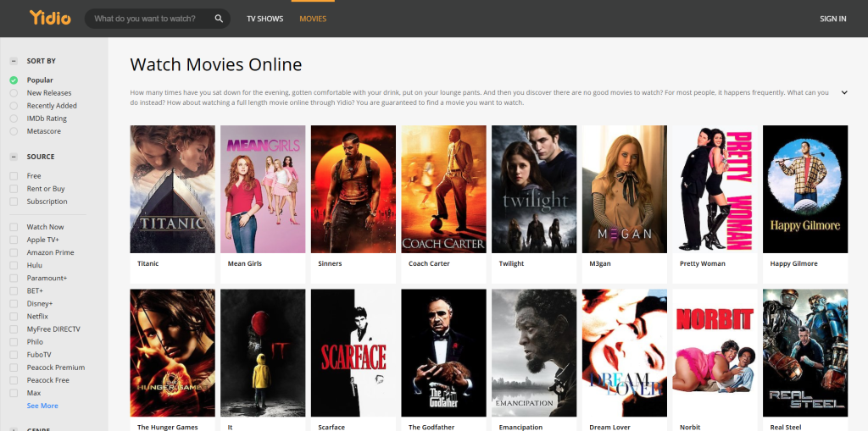Select the Recently Added sort option
Viewport: 868px width, 431px height.
point(14,106)
